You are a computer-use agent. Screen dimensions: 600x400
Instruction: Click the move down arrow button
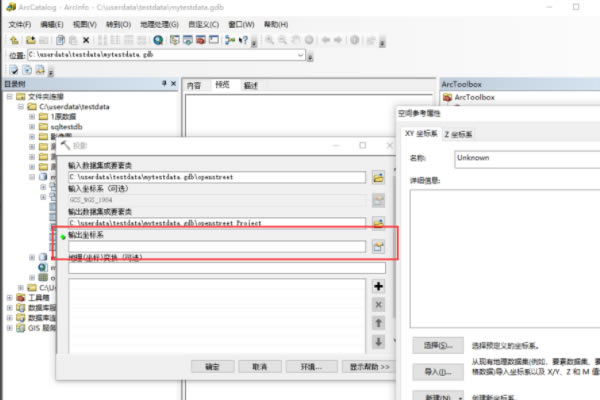(x=378, y=341)
